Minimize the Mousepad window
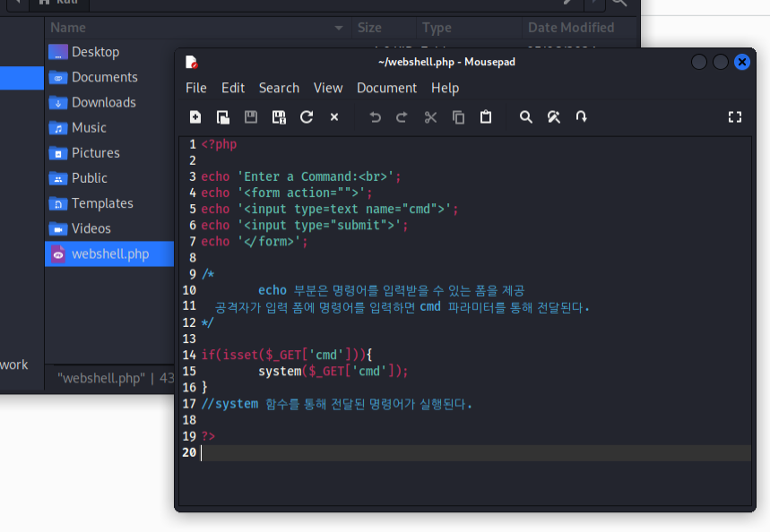Image resolution: width=770 pixels, height=532 pixels. pos(699,62)
